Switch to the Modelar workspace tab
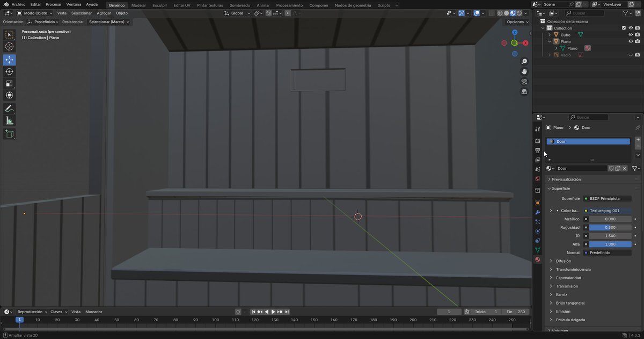 pos(138,5)
